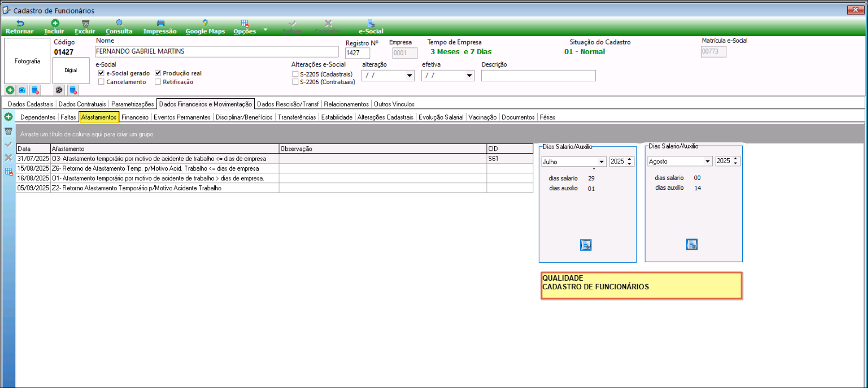Open the alteração date dropdown
Viewport: 868px width, 388px height.
tap(410, 75)
